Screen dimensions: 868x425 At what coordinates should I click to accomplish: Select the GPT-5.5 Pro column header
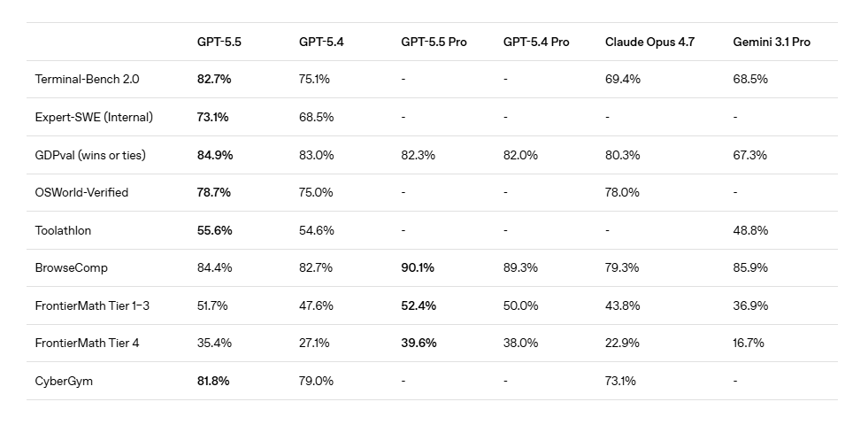point(434,42)
